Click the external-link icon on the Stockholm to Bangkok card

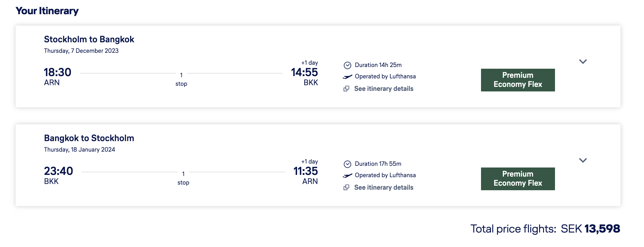[346, 89]
